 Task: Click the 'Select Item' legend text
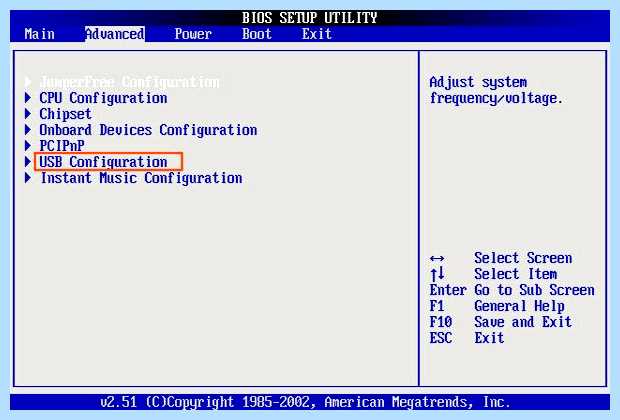516,274
